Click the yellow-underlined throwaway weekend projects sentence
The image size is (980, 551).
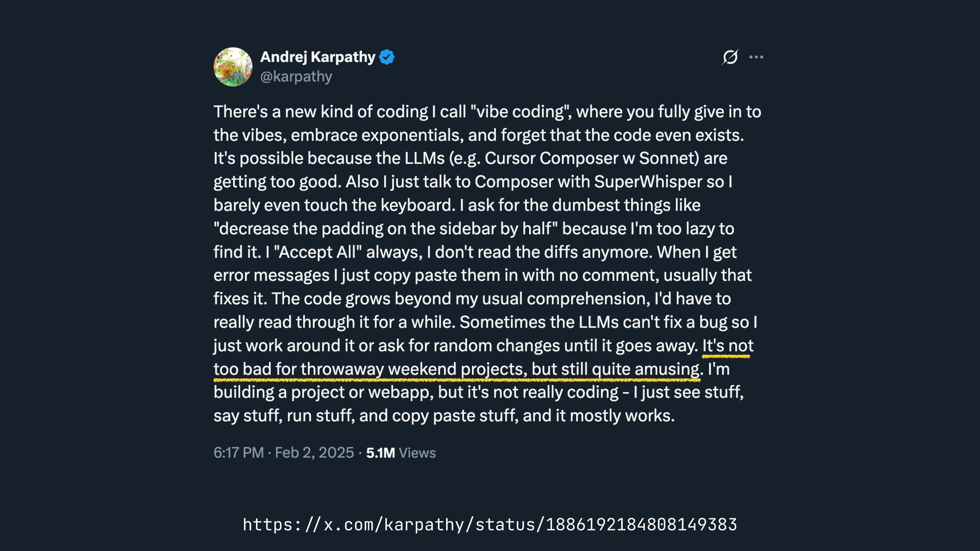point(457,369)
